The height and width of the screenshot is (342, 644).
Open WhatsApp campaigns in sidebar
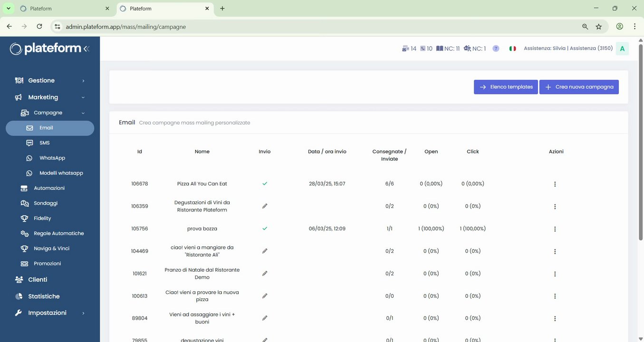click(x=52, y=158)
